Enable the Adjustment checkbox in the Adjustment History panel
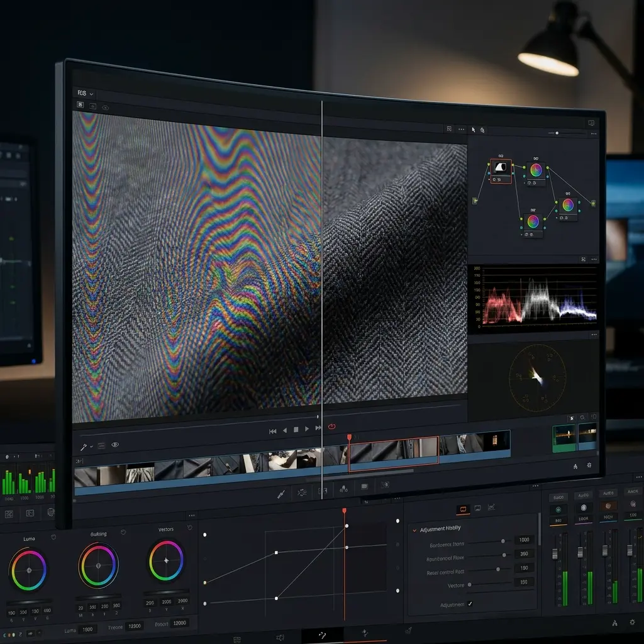This screenshot has height=644, width=644. (x=470, y=604)
